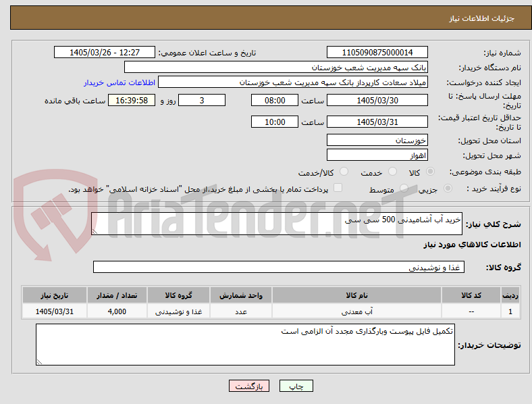Viewport: 532px width, 404px height.
Task: Click the گروه کالا field غذا و نوشیدنی
Action: tap(279, 267)
